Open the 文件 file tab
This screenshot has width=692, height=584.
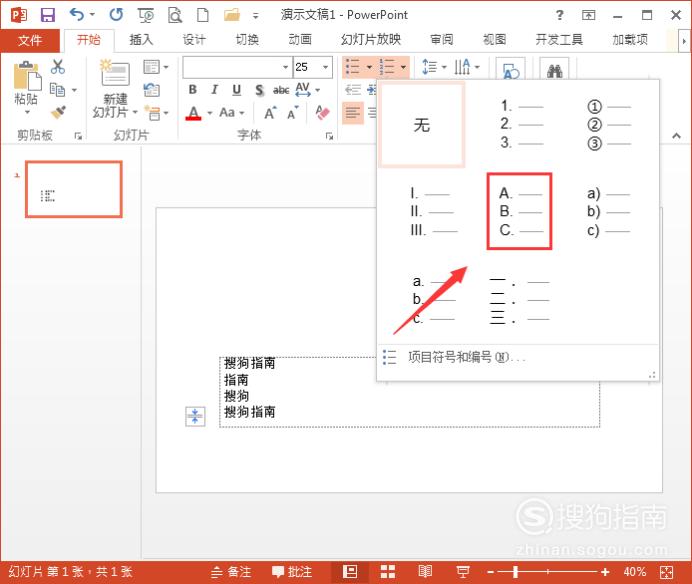tap(30, 40)
